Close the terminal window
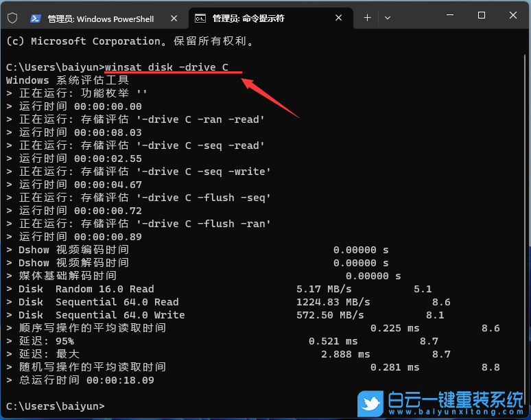The height and width of the screenshot is (420, 531). [x=513, y=15]
